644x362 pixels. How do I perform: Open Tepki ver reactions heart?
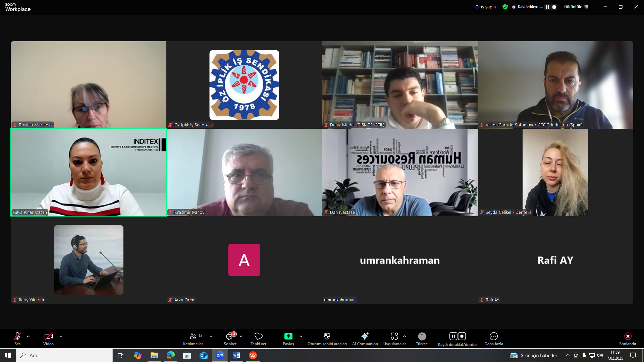click(258, 339)
